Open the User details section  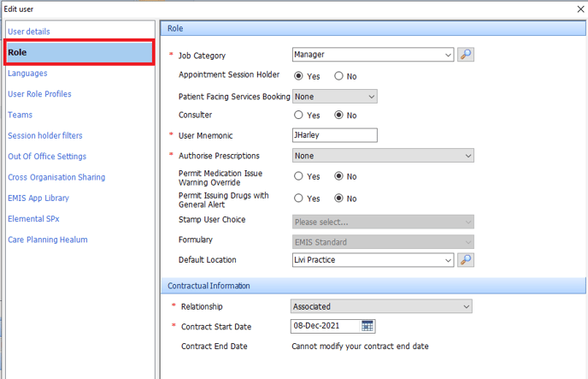(x=29, y=32)
